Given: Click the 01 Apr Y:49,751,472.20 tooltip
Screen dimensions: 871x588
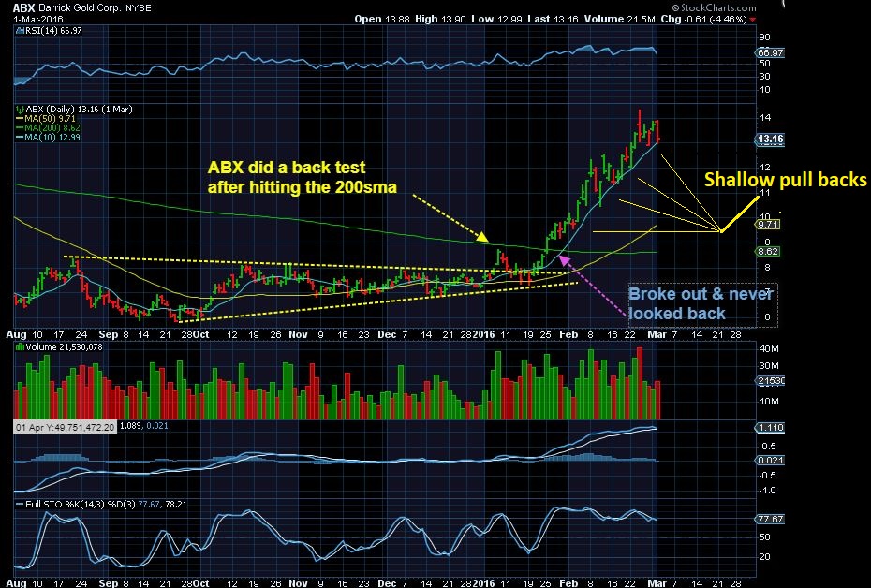Looking at the screenshot, I should tap(65, 427).
